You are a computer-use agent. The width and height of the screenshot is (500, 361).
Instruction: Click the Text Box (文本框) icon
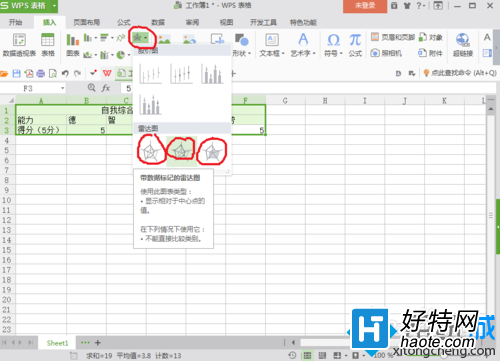click(x=272, y=40)
